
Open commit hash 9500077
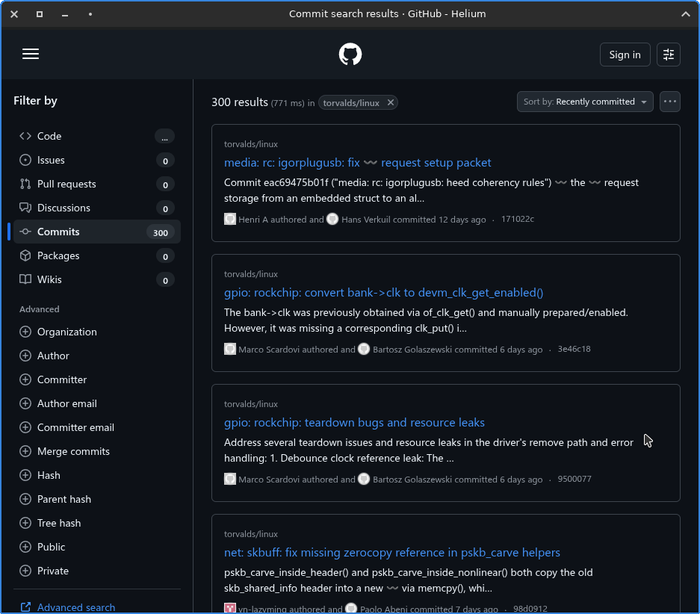coord(574,479)
